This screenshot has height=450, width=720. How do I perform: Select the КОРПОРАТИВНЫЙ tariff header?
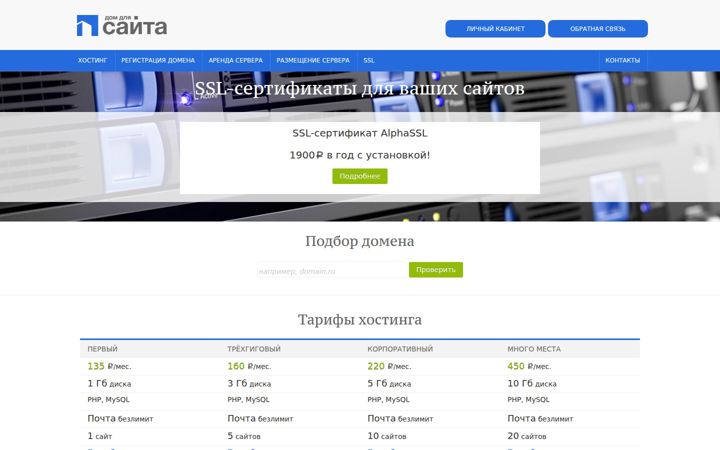point(400,349)
